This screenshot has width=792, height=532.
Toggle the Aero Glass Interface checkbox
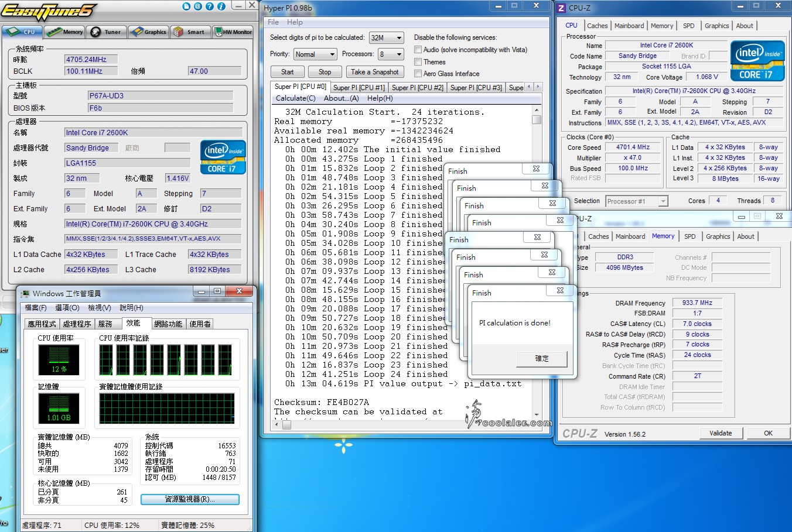click(x=418, y=73)
